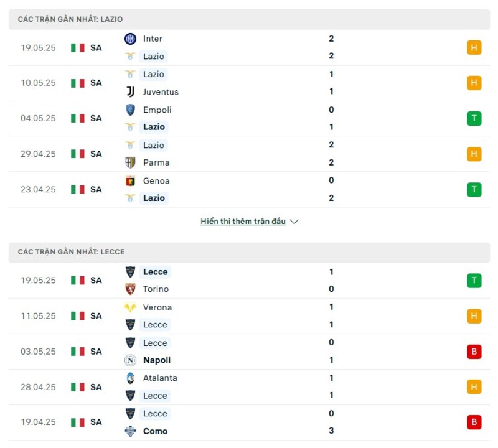Select the Napoli team crest
Screen dimensions: 498x448
131,360
